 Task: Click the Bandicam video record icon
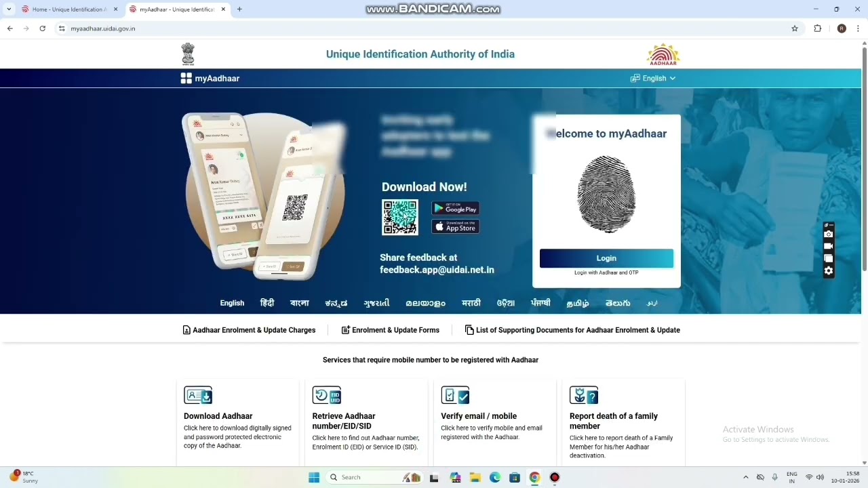tap(828, 246)
